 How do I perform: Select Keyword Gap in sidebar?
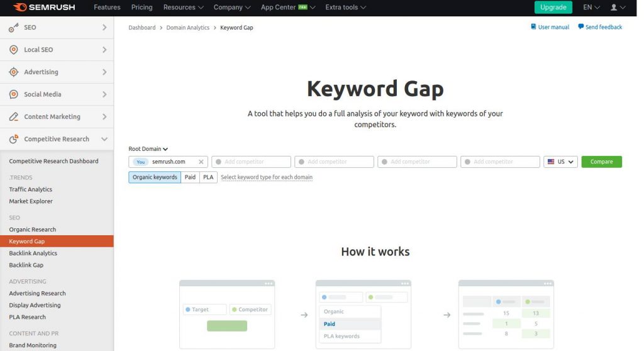tap(57, 242)
